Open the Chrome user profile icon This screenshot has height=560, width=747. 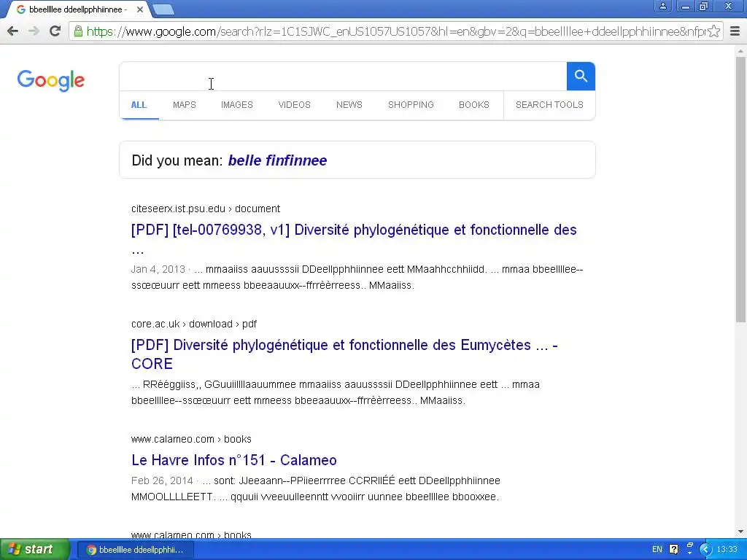tap(663, 6)
